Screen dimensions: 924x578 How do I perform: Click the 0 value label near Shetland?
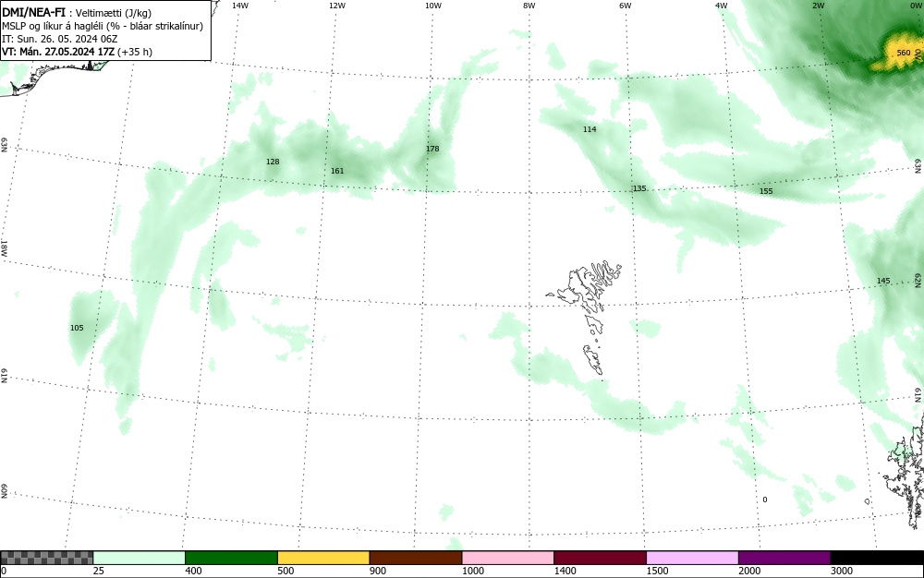tap(765, 500)
